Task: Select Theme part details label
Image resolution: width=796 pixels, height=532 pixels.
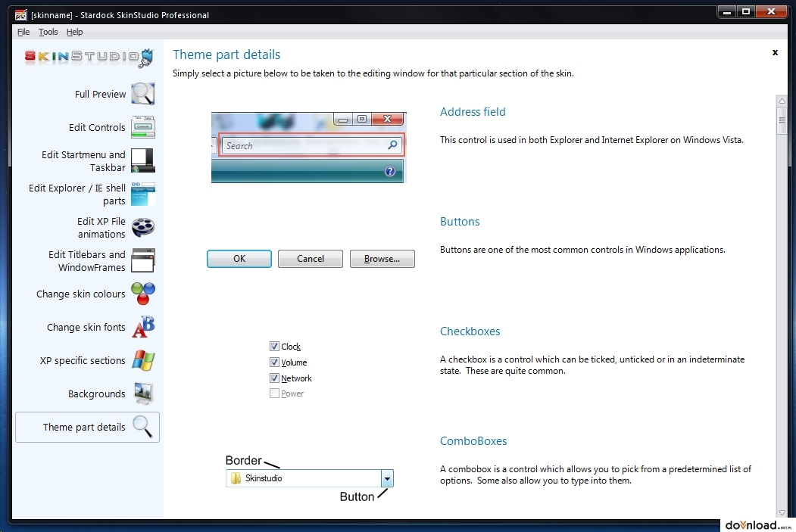Action: click(x=84, y=427)
